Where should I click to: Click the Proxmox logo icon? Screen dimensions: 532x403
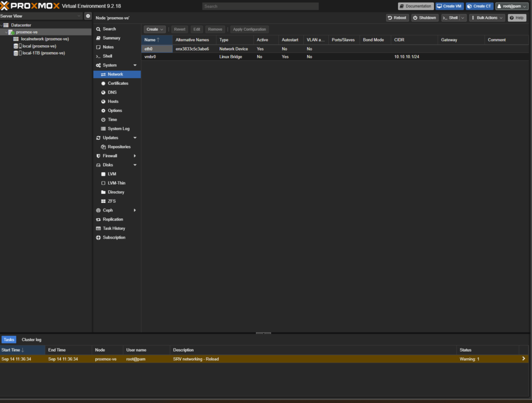pyautogui.click(x=4, y=6)
